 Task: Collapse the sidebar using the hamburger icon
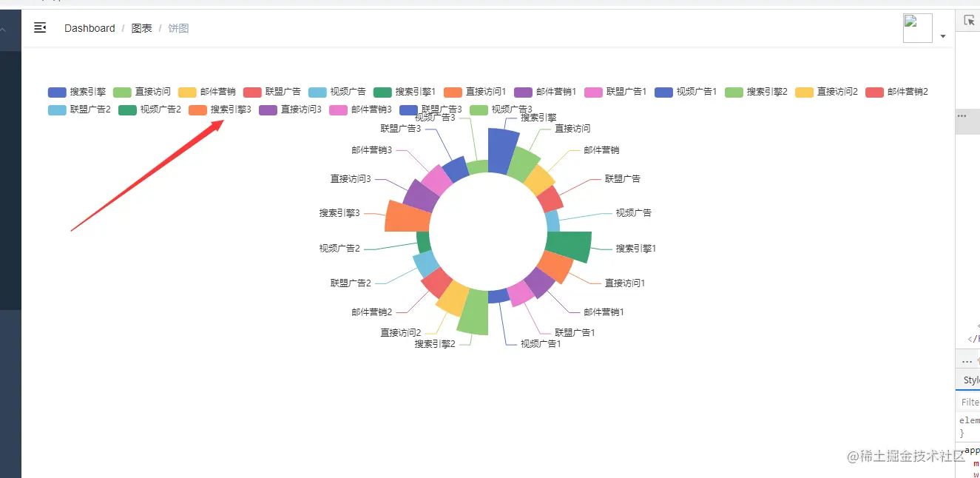point(40,28)
